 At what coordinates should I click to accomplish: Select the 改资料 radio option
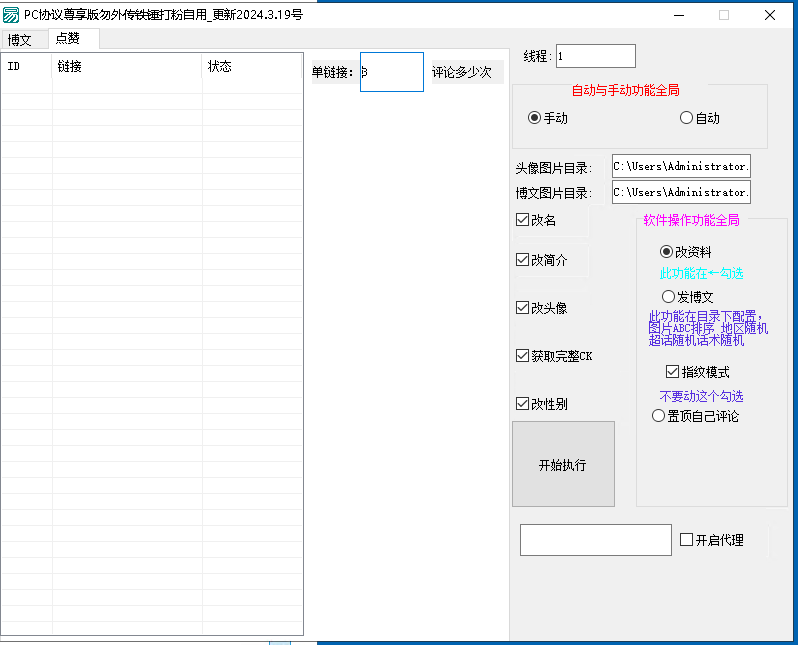[667, 252]
